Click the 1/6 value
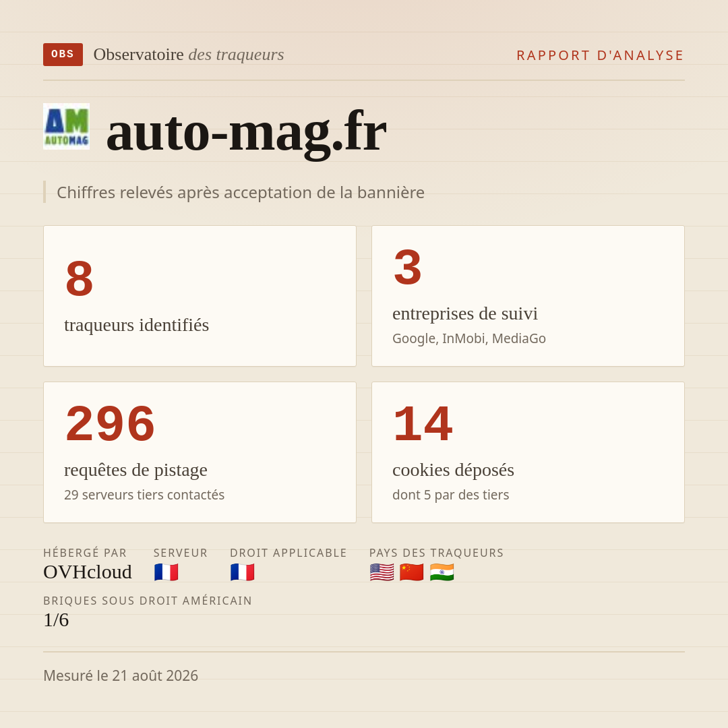The image size is (728, 728). (56, 620)
